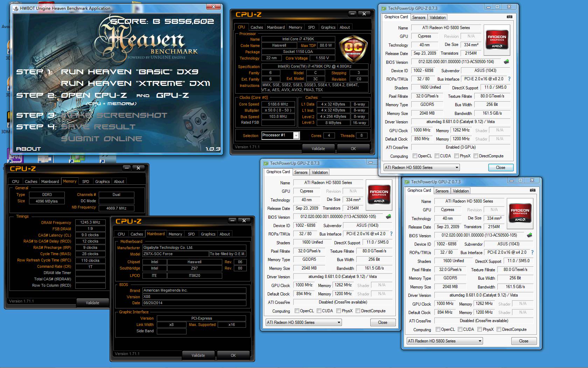Click BIOS save chip icon in top GPU-Z window
The height and width of the screenshot is (368, 588).
coord(506,62)
